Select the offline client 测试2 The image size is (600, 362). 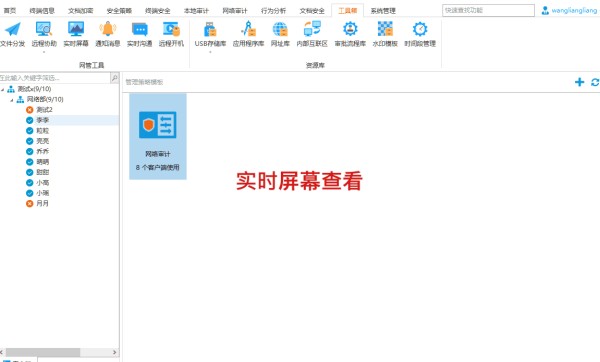[44, 110]
